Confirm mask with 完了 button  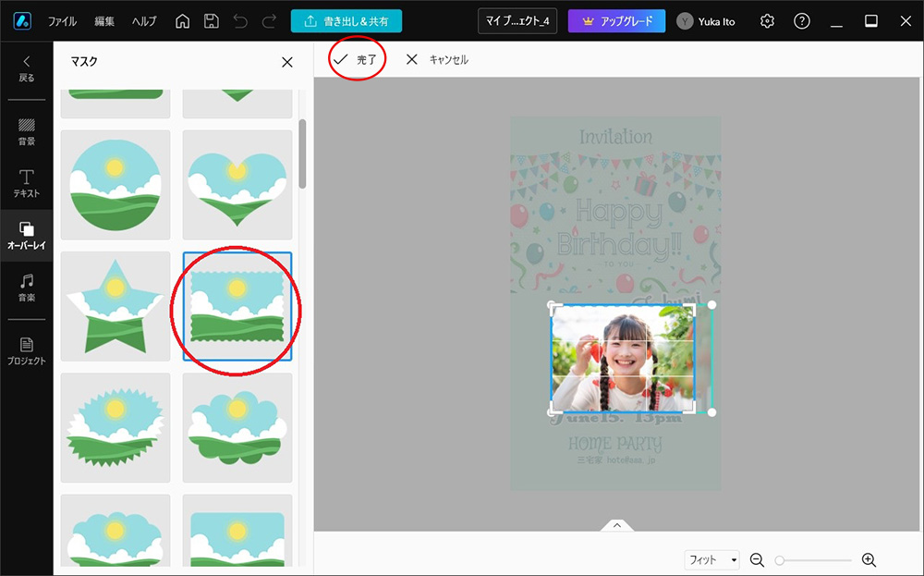coord(355,59)
